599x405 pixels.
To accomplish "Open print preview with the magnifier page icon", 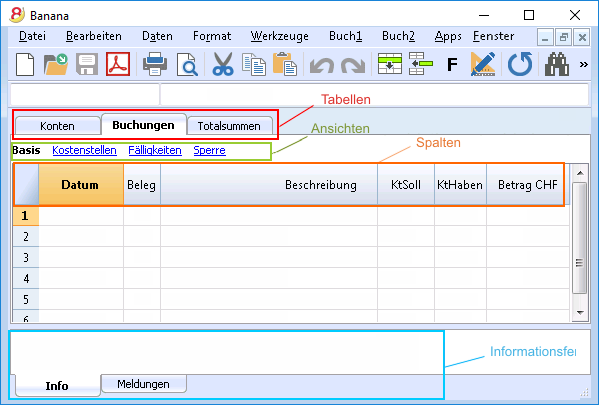I will (x=187, y=64).
